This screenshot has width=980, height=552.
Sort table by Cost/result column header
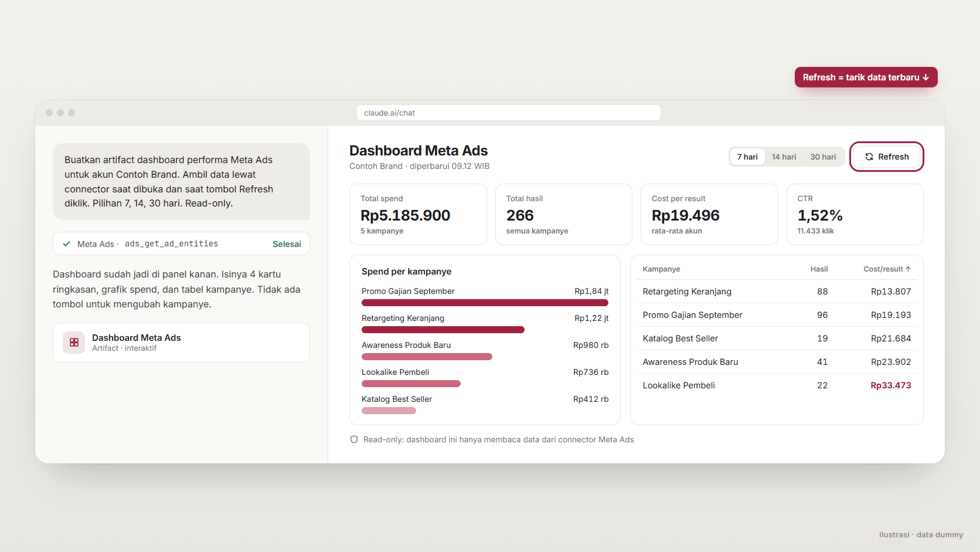[x=887, y=269]
